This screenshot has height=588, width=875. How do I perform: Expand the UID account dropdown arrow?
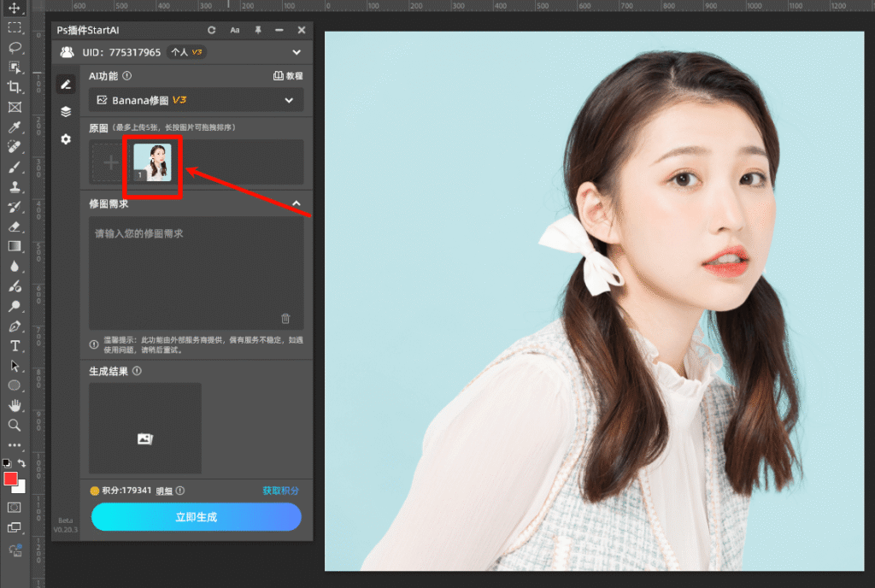(x=297, y=51)
